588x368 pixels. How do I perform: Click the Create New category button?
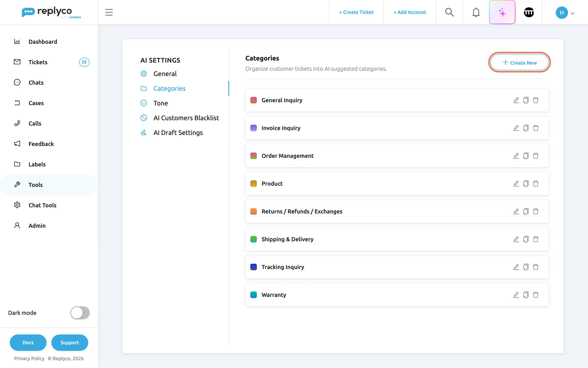(x=519, y=62)
